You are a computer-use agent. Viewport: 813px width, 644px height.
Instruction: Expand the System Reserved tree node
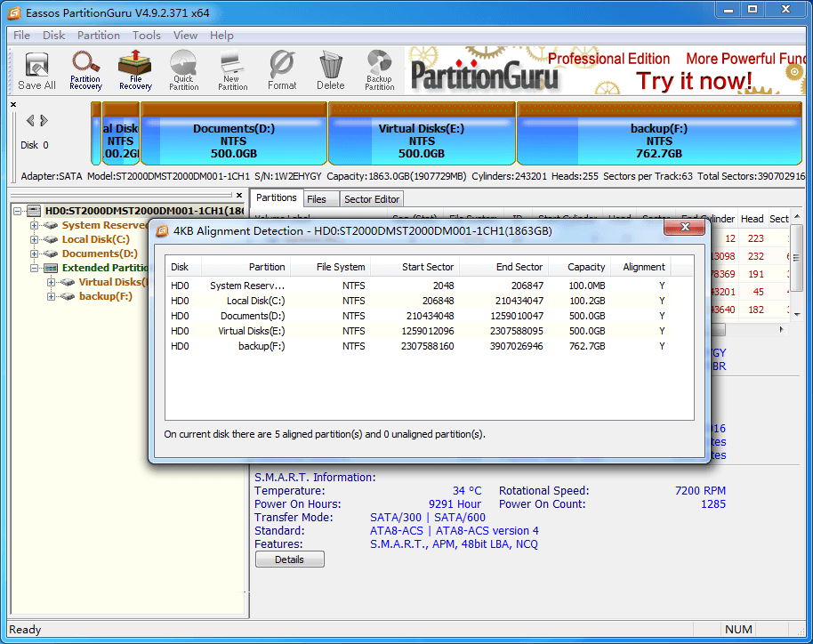click(x=34, y=225)
